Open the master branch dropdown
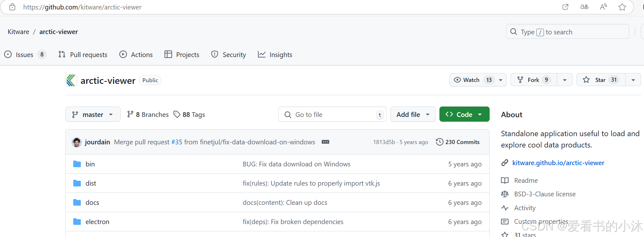 [93, 114]
